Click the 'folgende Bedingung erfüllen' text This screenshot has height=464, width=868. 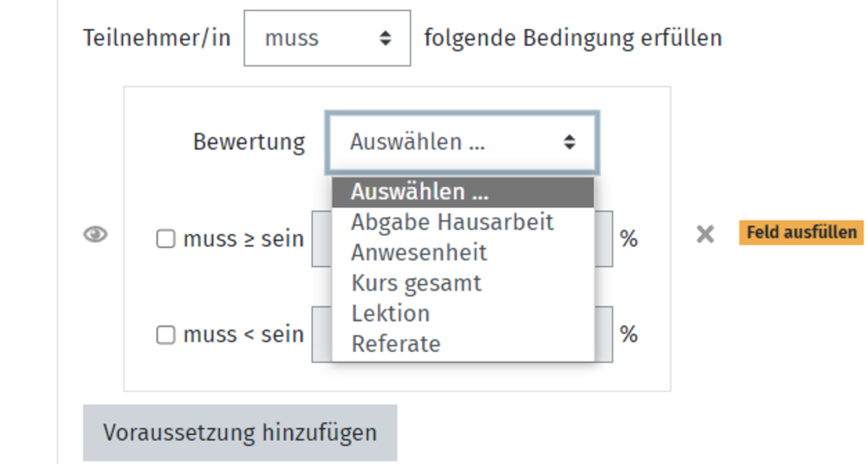(x=573, y=38)
